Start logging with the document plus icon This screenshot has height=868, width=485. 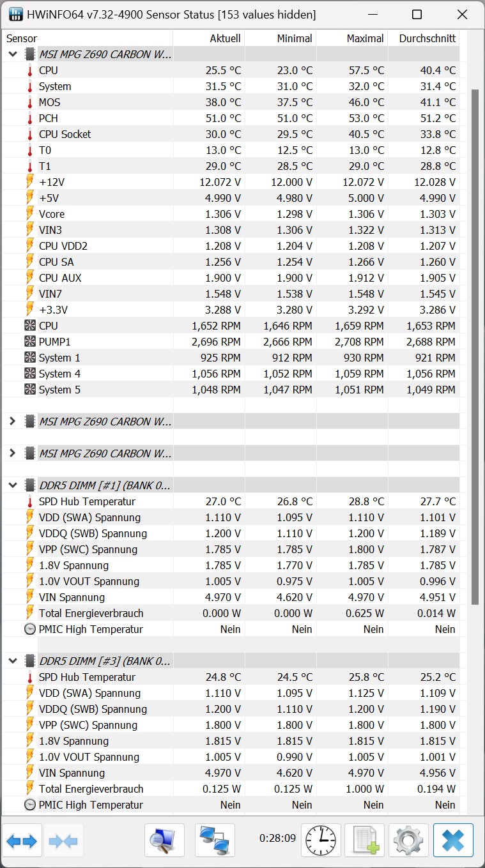(364, 841)
